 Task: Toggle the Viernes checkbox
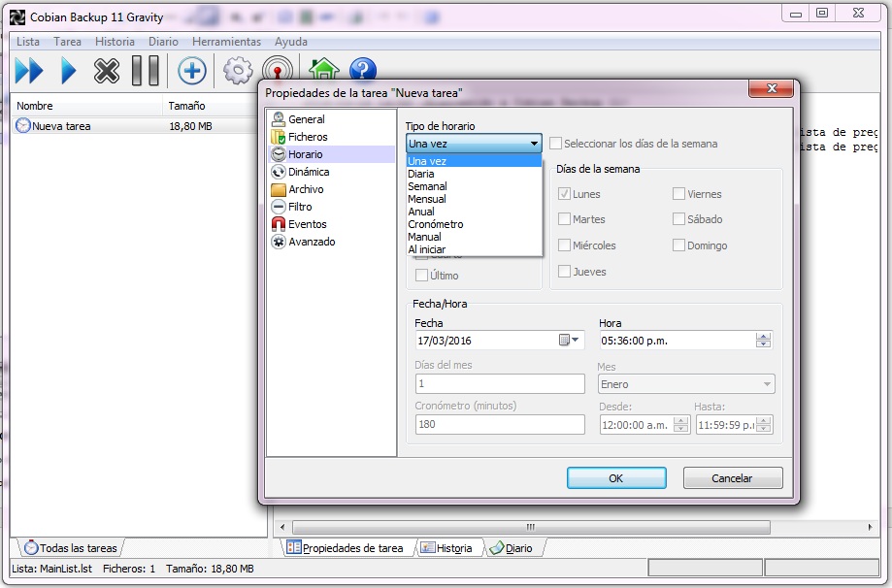(678, 194)
